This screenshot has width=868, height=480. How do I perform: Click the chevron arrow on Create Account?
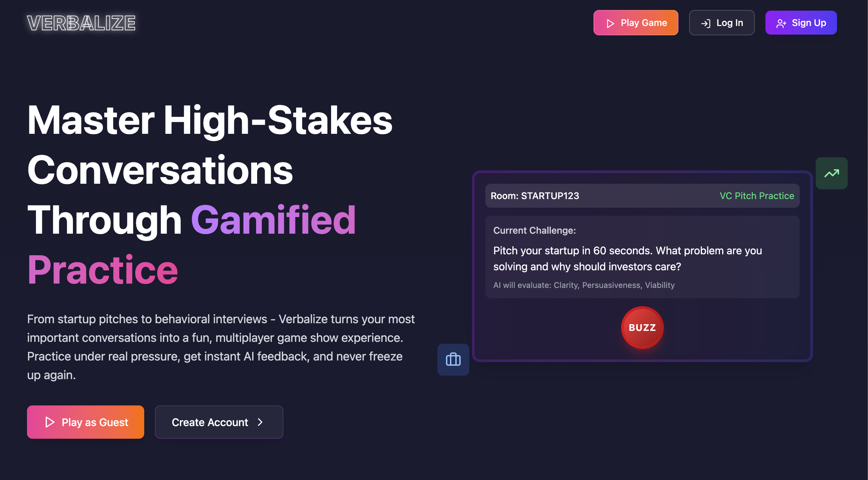tap(260, 422)
